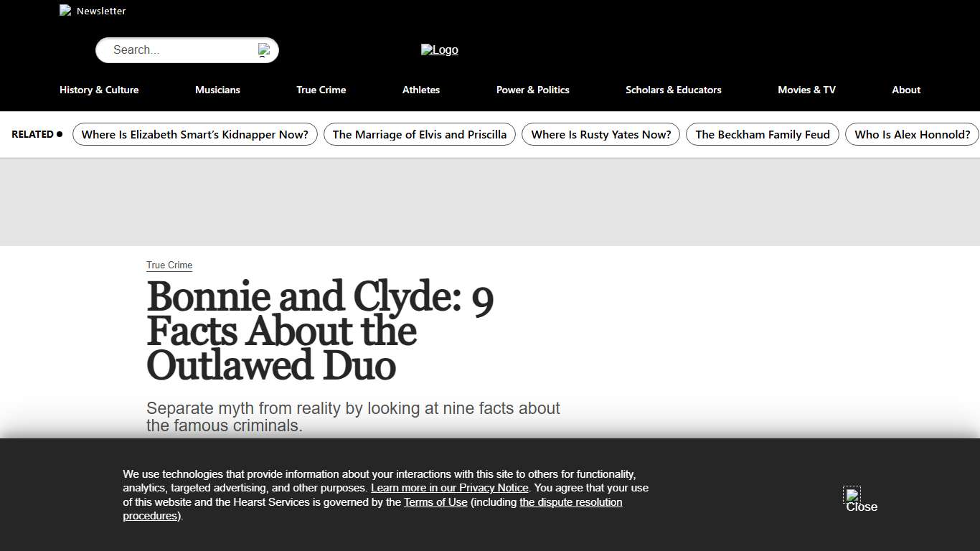980x551 pixels.
Task: Open the Musicians section
Action: click(217, 90)
